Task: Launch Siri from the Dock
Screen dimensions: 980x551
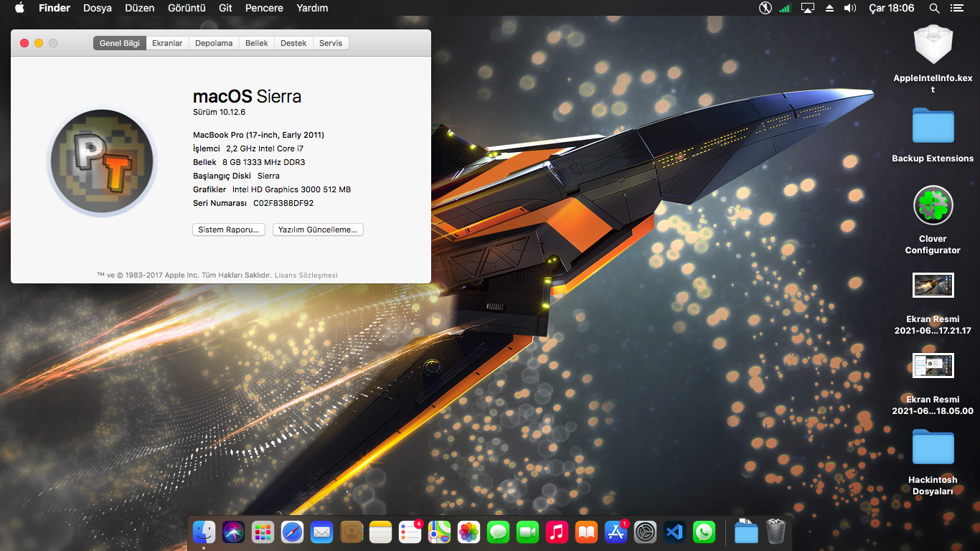Action: click(x=234, y=532)
